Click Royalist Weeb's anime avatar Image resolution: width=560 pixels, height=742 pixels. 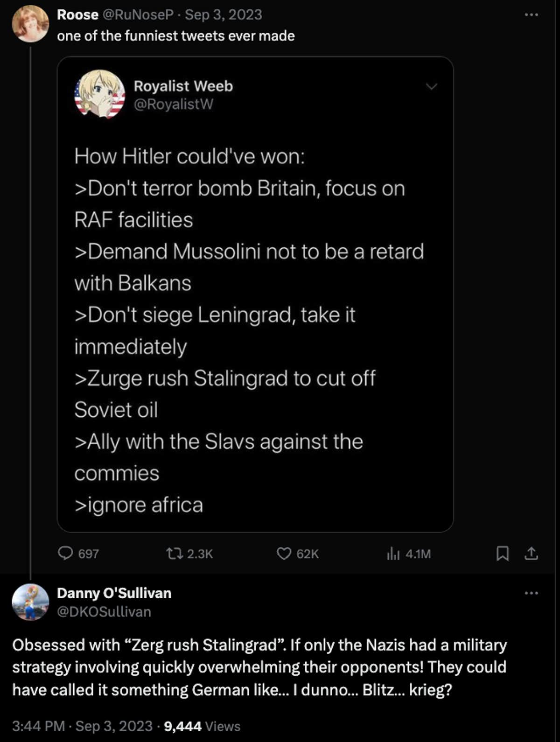point(100,95)
